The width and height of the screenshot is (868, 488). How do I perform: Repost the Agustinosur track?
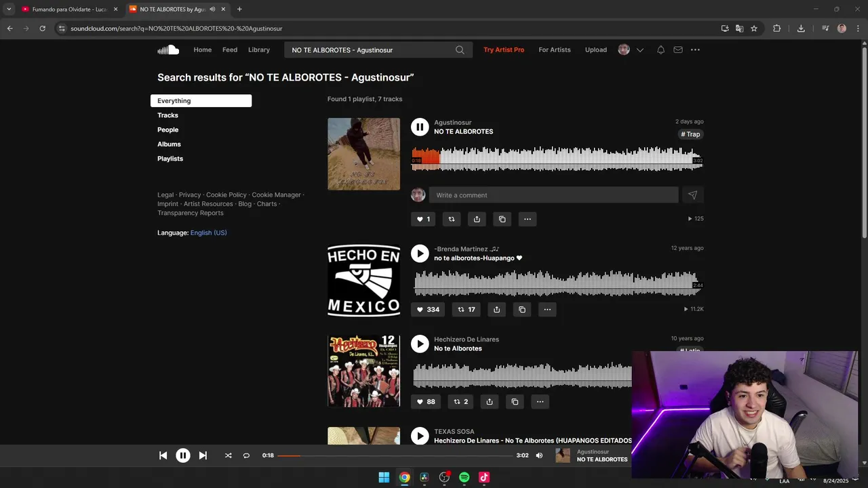click(x=451, y=219)
